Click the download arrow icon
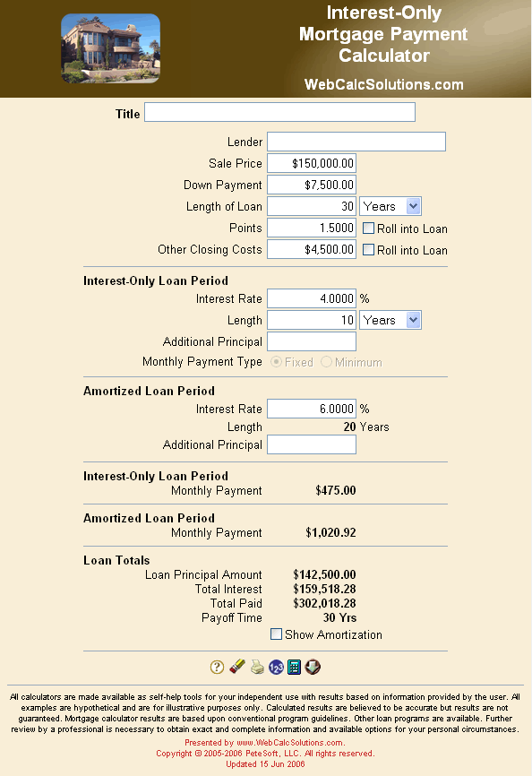Image resolution: width=532 pixels, height=776 pixels. [313, 667]
